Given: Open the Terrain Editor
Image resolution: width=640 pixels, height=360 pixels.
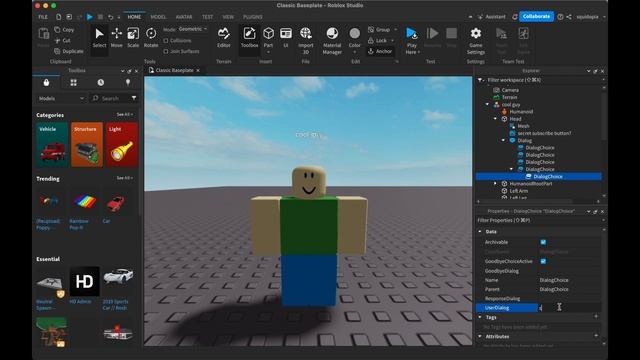Looking at the screenshot, I should pyautogui.click(x=224, y=38).
